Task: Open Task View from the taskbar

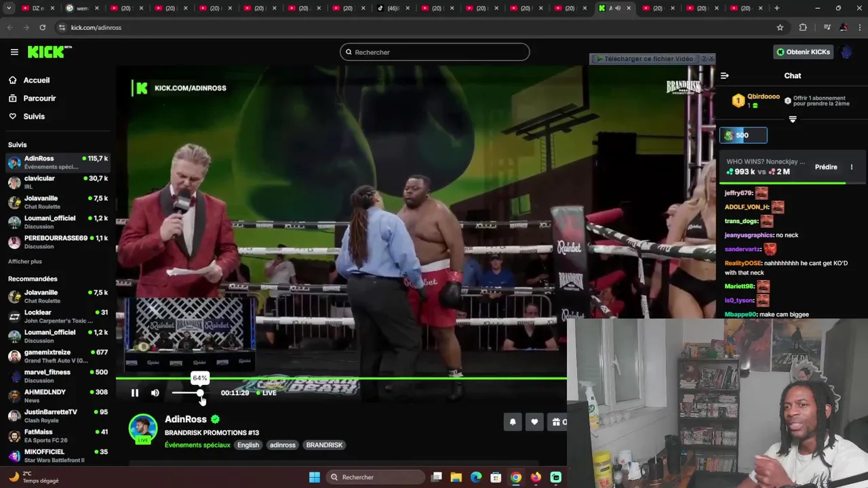Action: coord(436,477)
